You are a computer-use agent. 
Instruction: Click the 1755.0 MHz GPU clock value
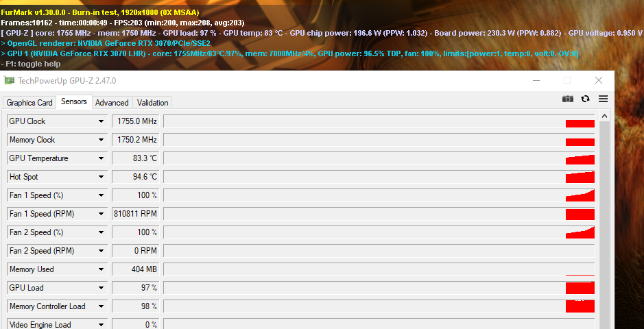[x=136, y=121]
